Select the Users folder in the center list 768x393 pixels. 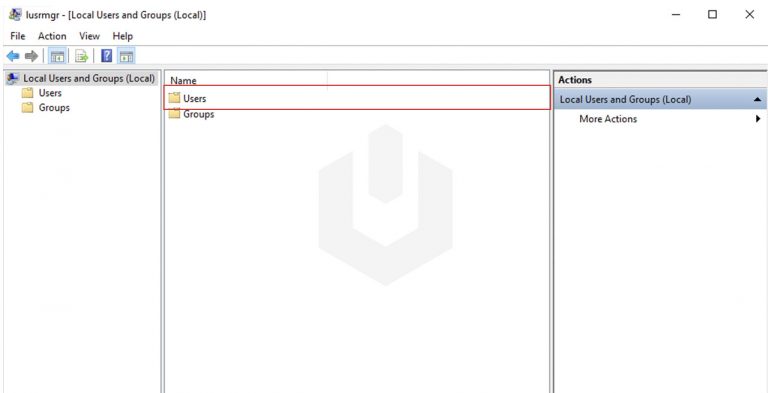[x=357, y=98]
